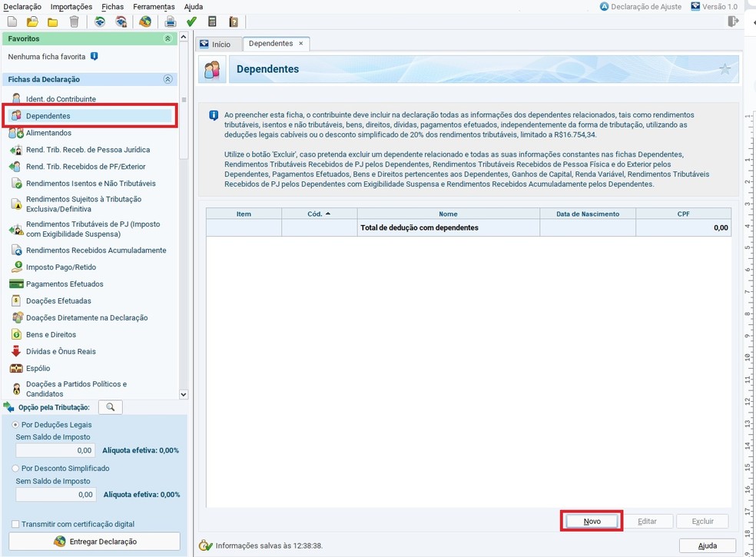This screenshot has width=756, height=557.
Task: Click the Dependentes people icon beside title
Action: tap(212, 69)
